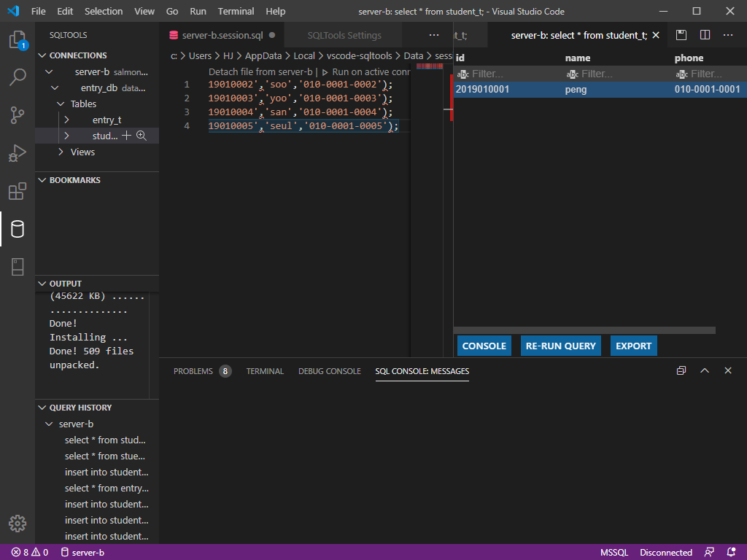Click the VS Code logo icon
Image resolution: width=747 pixels, height=560 pixels.
click(13, 11)
